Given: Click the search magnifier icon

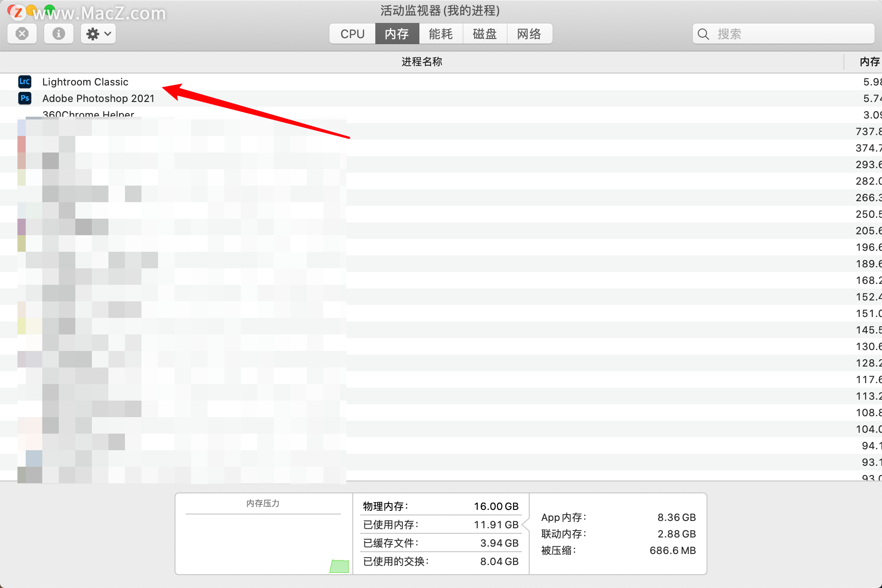Looking at the screenshot, I should pyautogui.click(x=703, y=34).
